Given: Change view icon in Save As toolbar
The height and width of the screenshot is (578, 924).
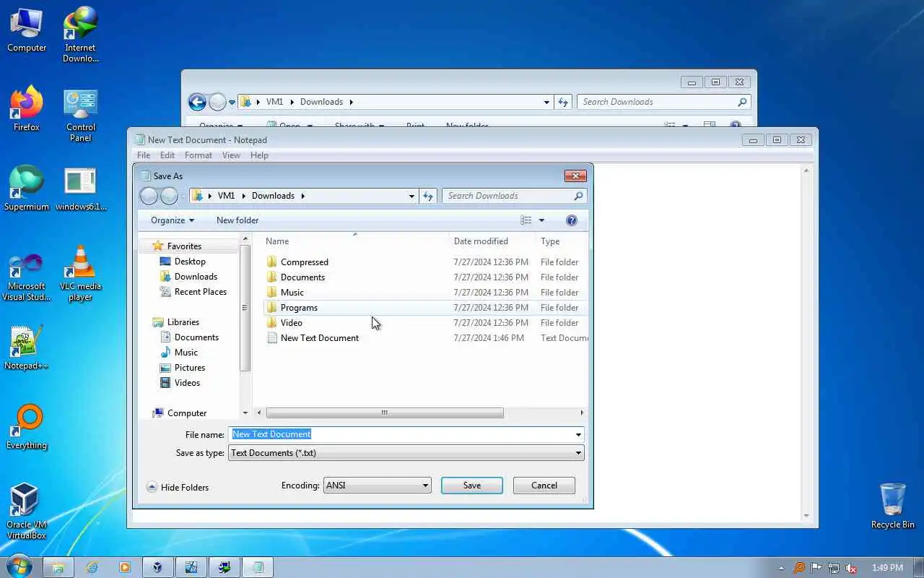Looking at the screenshot, I should pyautogui.click(x=526, y=220).
